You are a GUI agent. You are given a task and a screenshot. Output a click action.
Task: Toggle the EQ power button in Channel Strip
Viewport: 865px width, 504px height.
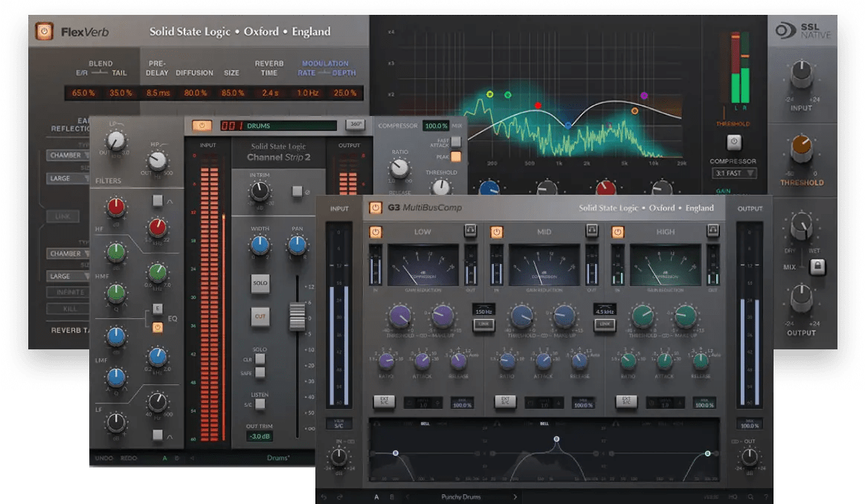click(x=157, y=328)
